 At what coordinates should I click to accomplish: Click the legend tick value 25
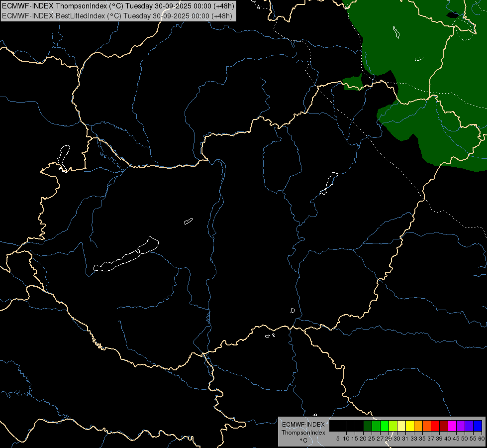(x=372, y=439)
